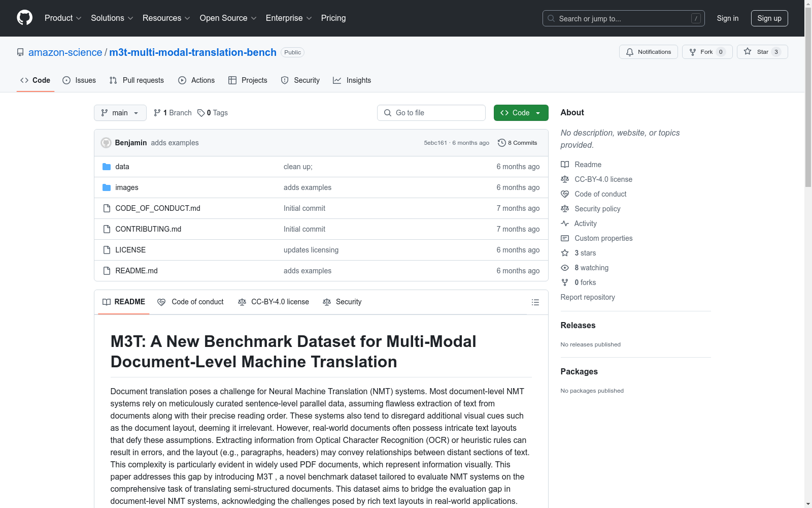Click the pulse icon beside Activity

tap(565, 224)
